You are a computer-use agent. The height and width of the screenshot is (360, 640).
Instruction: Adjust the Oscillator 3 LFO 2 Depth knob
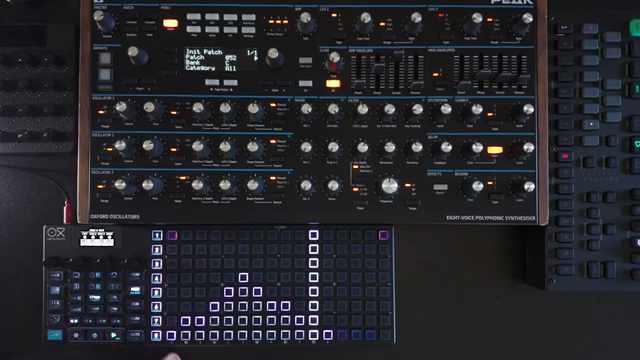[227, 186]
